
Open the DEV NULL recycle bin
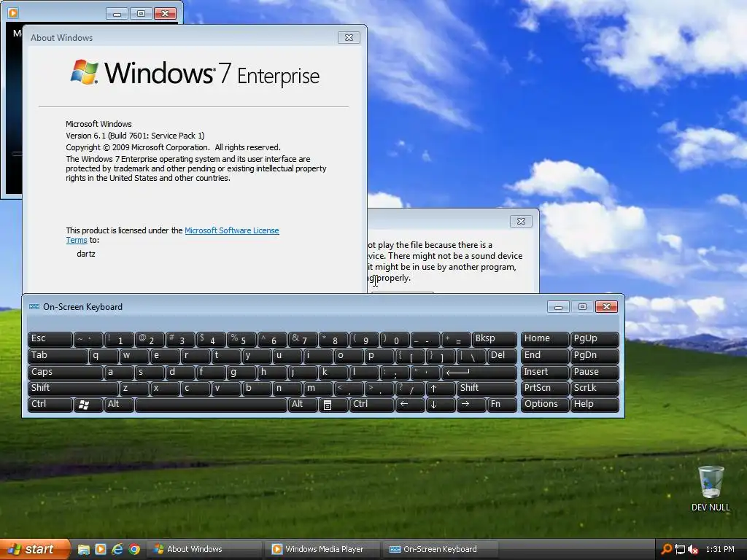(x=711, y=488)
